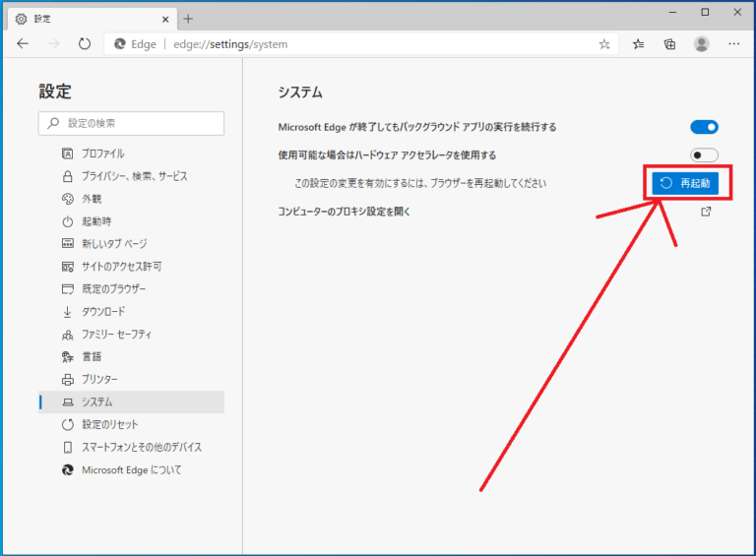Screen dimensions: 756x556
Task: Open スマートフォンとその他のデバイス settings
Action: (x=131, y=447)
